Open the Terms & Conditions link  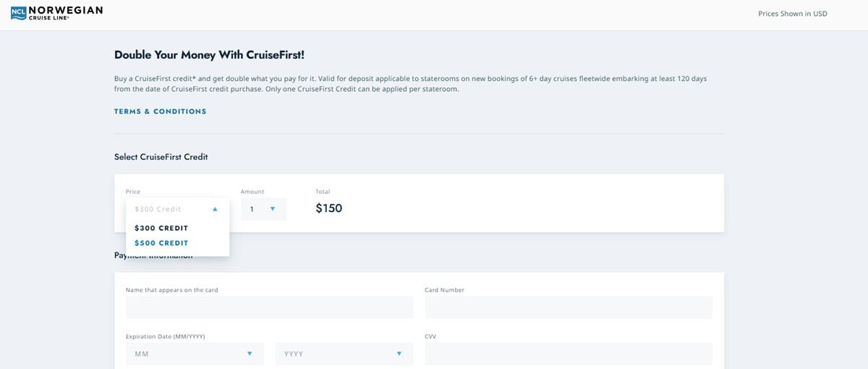coord(160,111)
